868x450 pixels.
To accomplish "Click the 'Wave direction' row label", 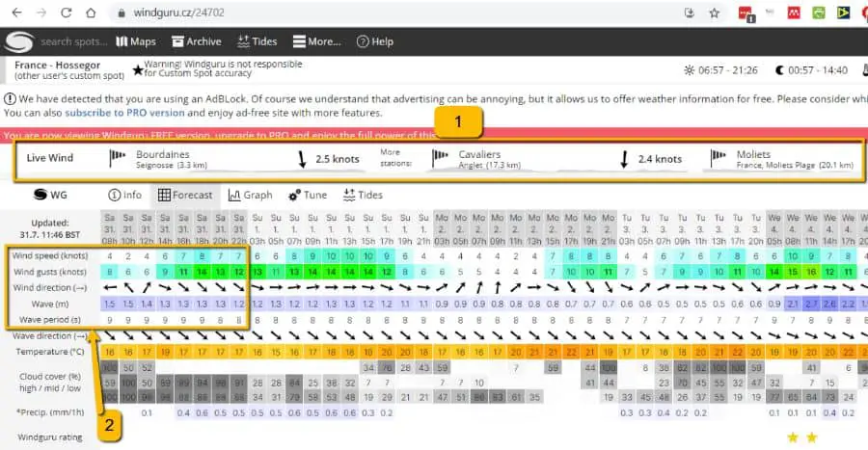I will 50,335.
